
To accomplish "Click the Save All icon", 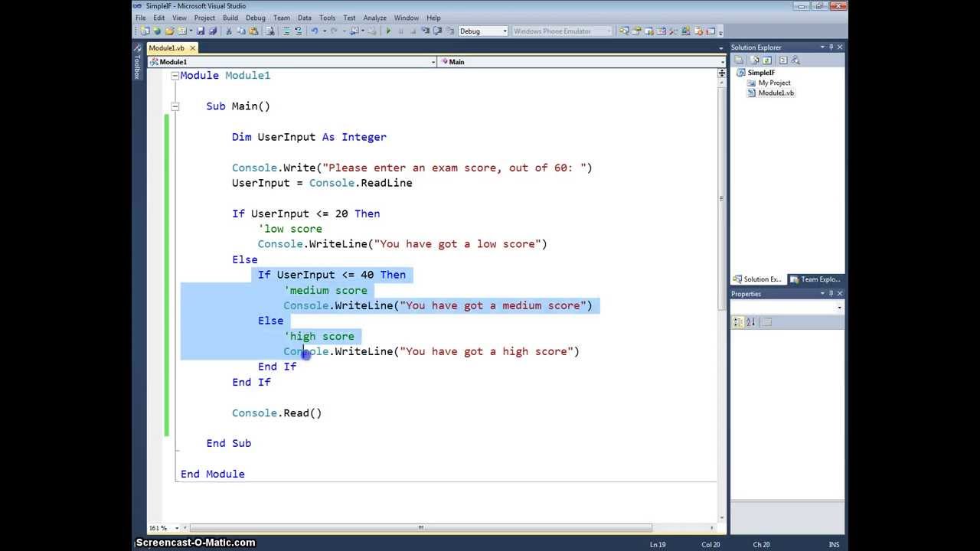I will click(x=213, y=31).
